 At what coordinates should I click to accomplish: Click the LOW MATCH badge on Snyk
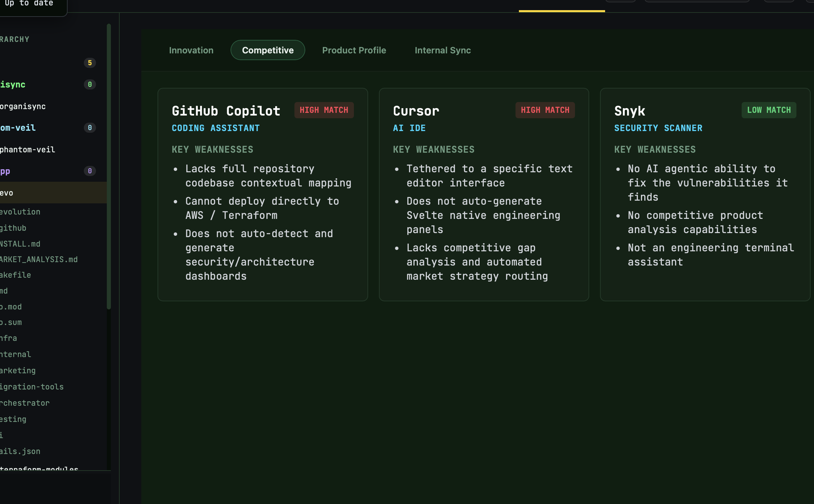[x=769, y=110]
